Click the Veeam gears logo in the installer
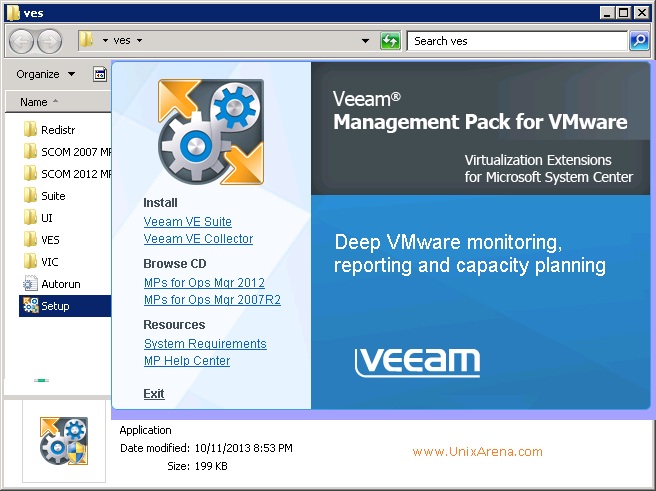Viewport: 656px width, 491px height. (x=211, y=132)
